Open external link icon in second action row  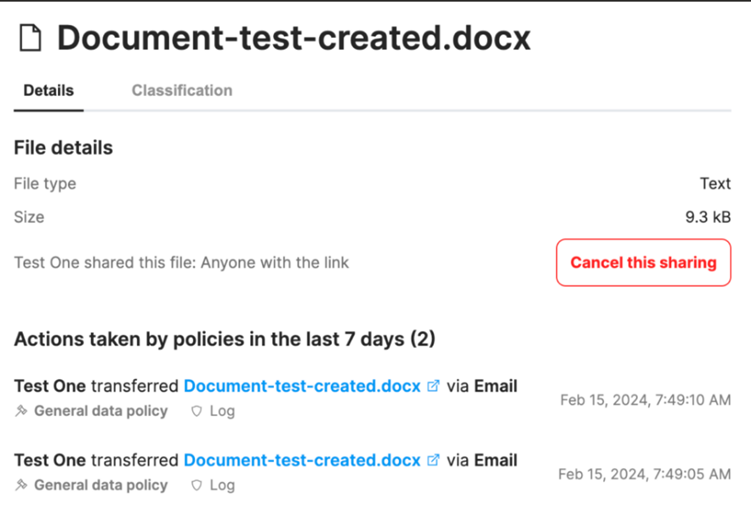point(433,460)
